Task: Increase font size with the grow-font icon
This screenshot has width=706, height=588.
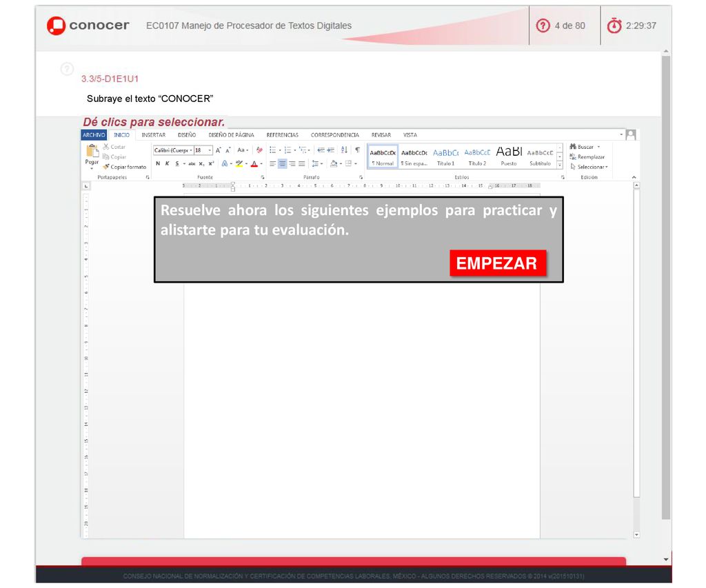Action: 219,150
